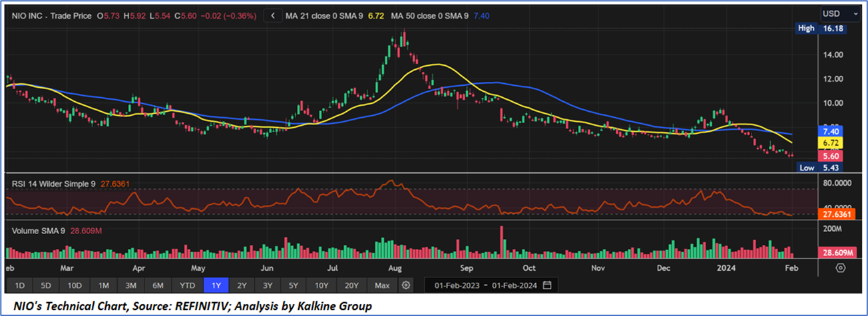Edit the 01-Feb-2023 - 01-Feb-2024 date range field
This screenshot has width=868, height=316.
491,285
